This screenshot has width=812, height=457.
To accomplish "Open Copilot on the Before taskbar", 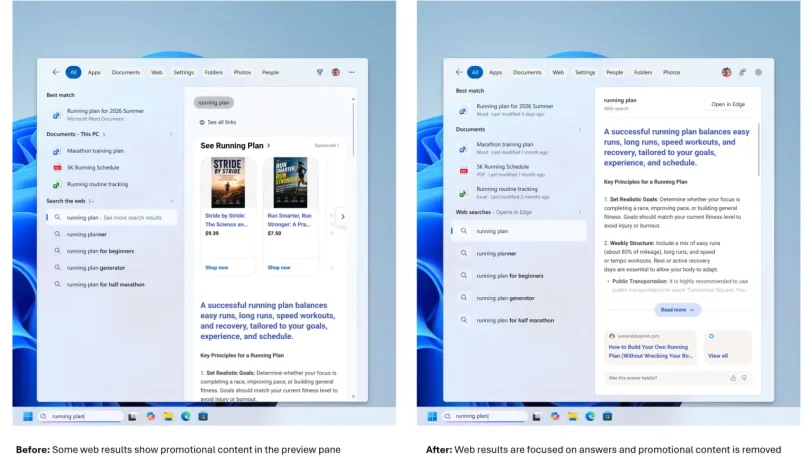I will [150, 416].
